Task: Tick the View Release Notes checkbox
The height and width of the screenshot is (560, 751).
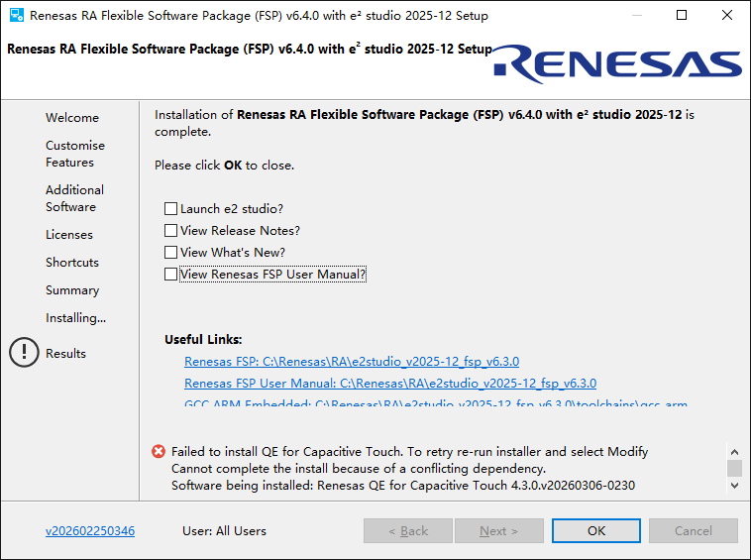Action: pyautogui.click(x=170, y=230)
